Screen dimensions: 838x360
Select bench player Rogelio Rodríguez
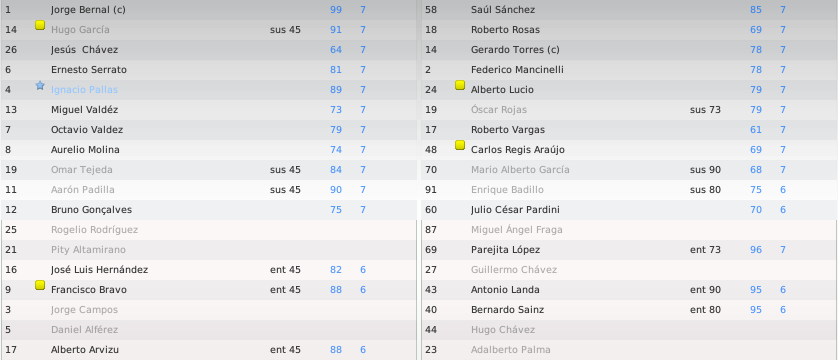pyautogui.click(x=94, y=230)
